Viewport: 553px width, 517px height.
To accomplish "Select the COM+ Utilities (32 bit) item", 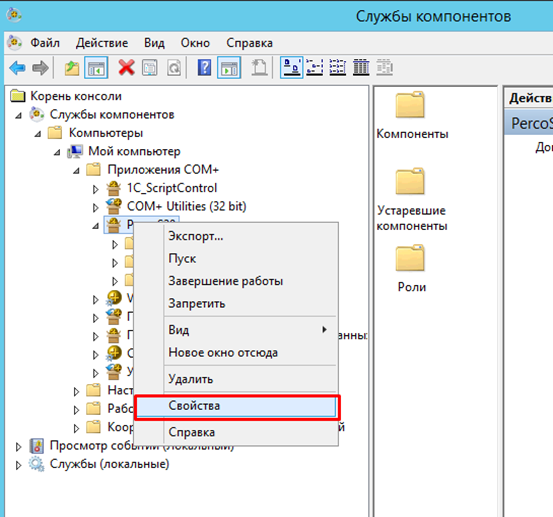I will pos(187,206).
